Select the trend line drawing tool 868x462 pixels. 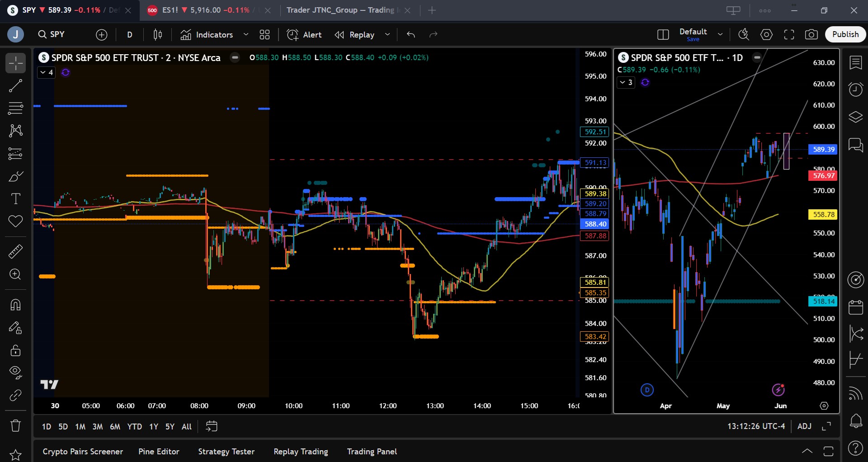coord(15,86)
